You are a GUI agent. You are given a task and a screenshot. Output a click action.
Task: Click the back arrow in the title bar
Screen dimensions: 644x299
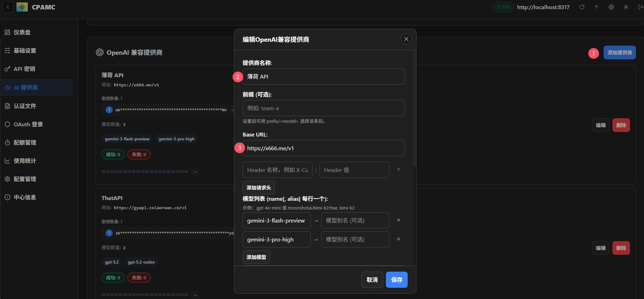pos(8,7)
